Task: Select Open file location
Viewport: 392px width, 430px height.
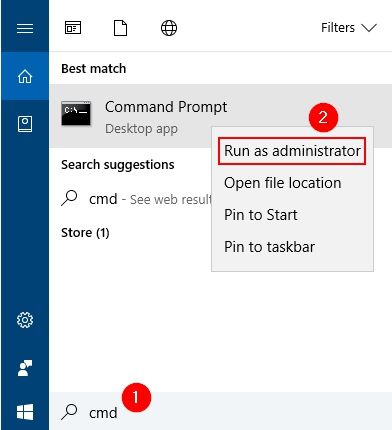Action: 283,183
